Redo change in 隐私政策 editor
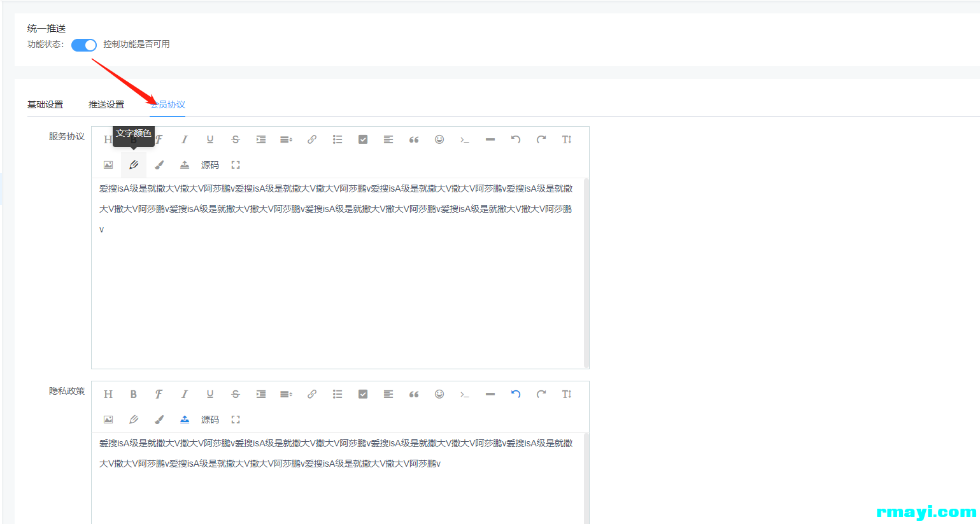 pos(541,394)
